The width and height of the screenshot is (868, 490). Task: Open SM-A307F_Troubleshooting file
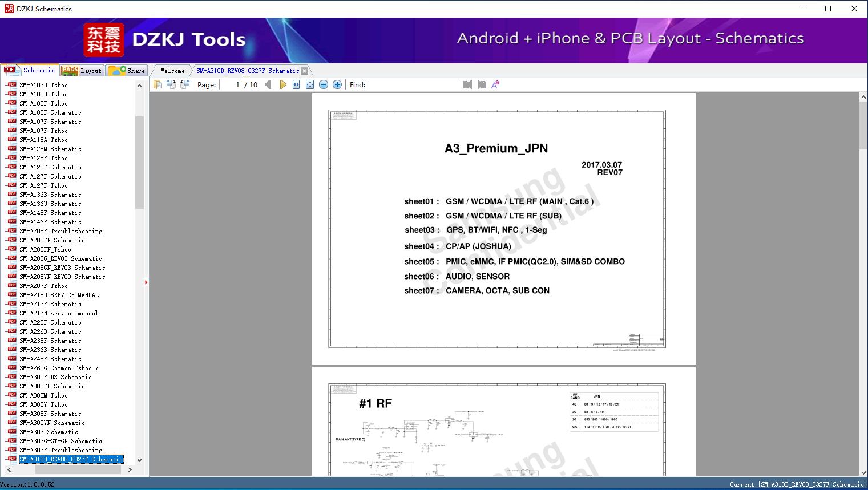[61, 450]
